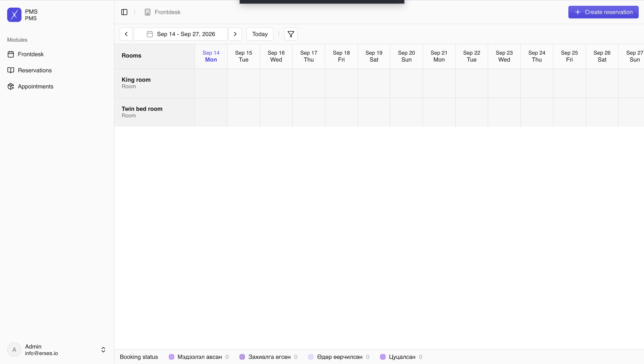Click the Цуцалсан status label text
This screenshot has height=364, width=644.
click(x=402, y=357)
